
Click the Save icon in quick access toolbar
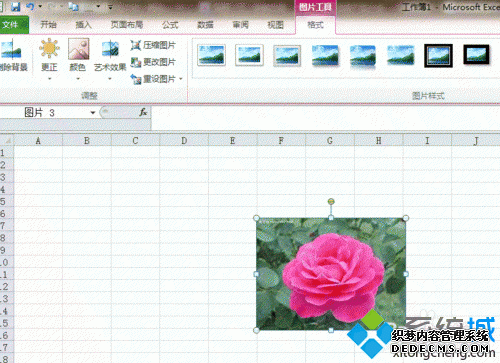15,7
